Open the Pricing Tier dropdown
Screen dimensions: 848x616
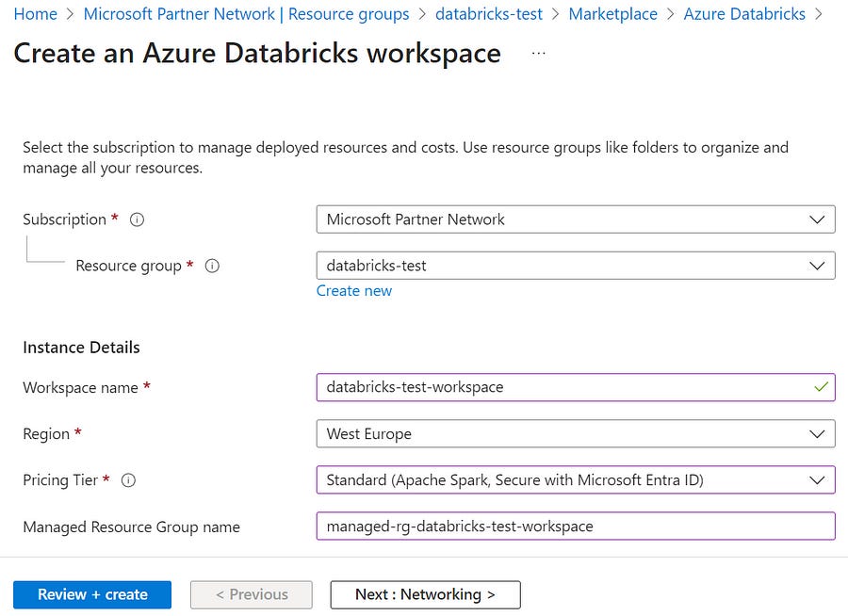(576, 480)
